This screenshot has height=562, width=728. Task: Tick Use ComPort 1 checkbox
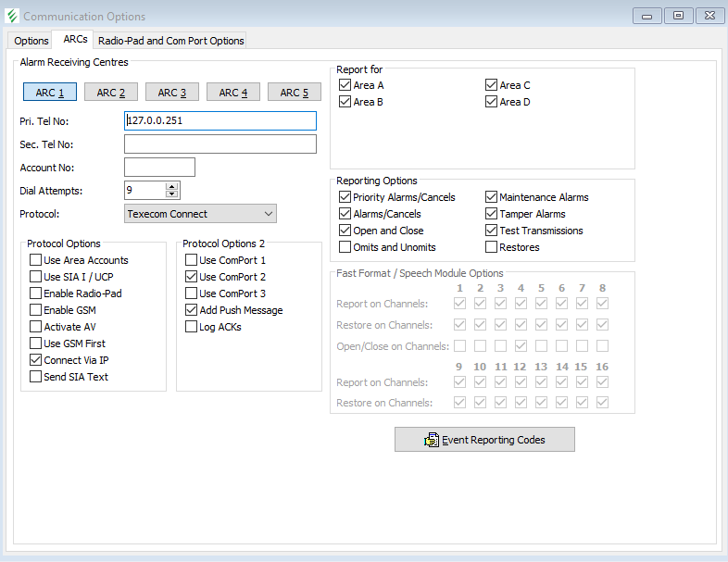point(192,260)
